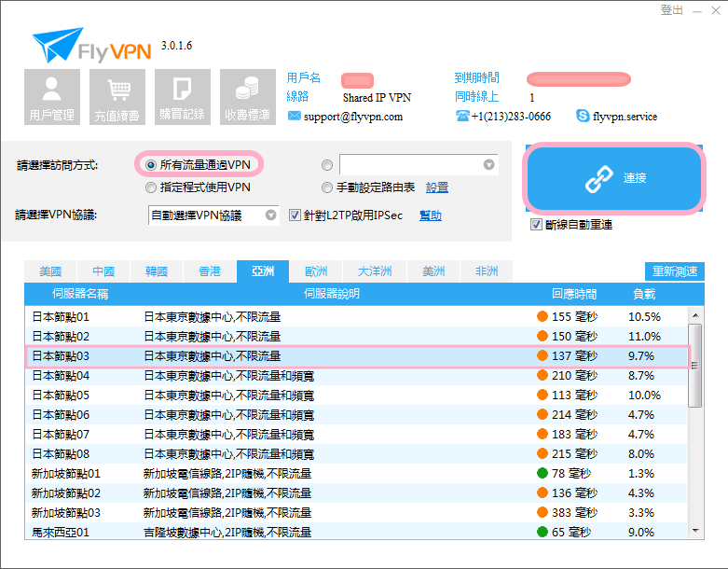Screen dimensions: 728x569
Task: Sort by 伺服器說明 column header
Action: pyautogui.click(x=332, y=294)
